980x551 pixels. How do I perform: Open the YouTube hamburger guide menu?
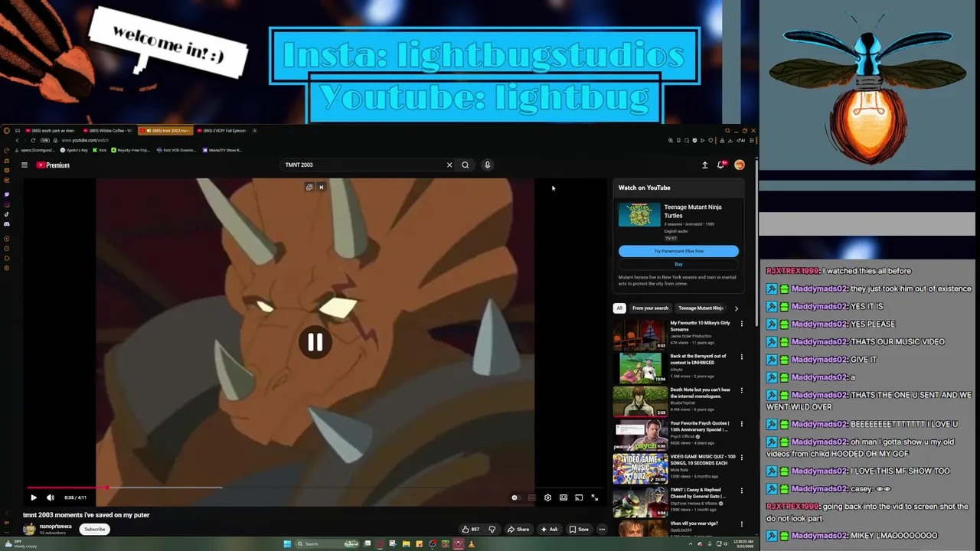pos(24,165)
